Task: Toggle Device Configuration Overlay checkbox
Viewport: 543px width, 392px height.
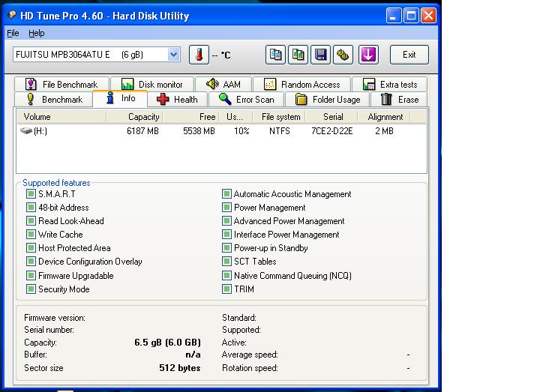Action: tap(31, 262)
